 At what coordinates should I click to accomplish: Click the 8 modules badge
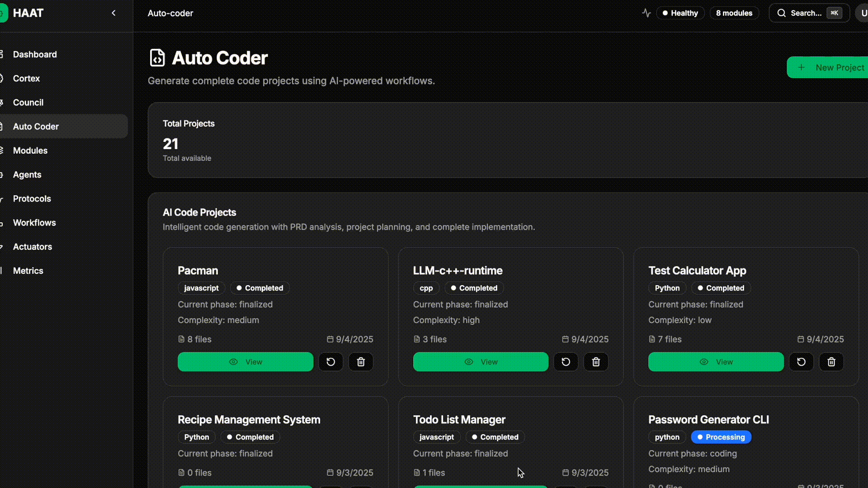(734, 13)
